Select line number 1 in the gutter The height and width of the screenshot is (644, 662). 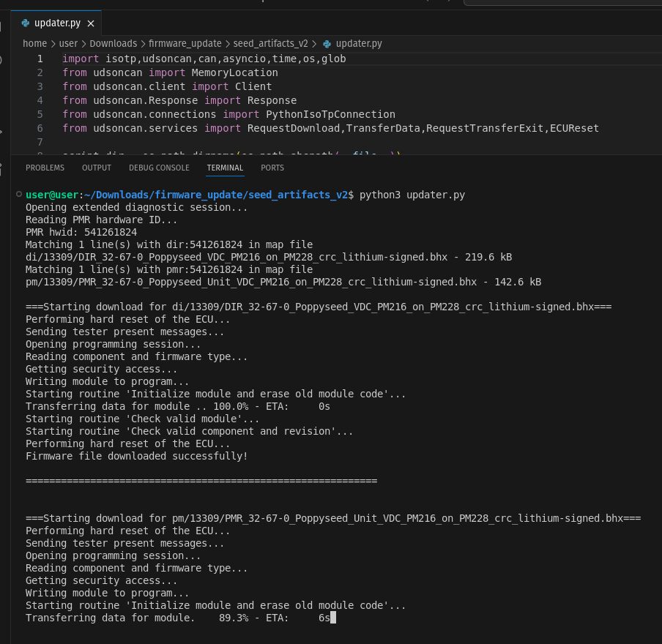(x=40, y=59)
